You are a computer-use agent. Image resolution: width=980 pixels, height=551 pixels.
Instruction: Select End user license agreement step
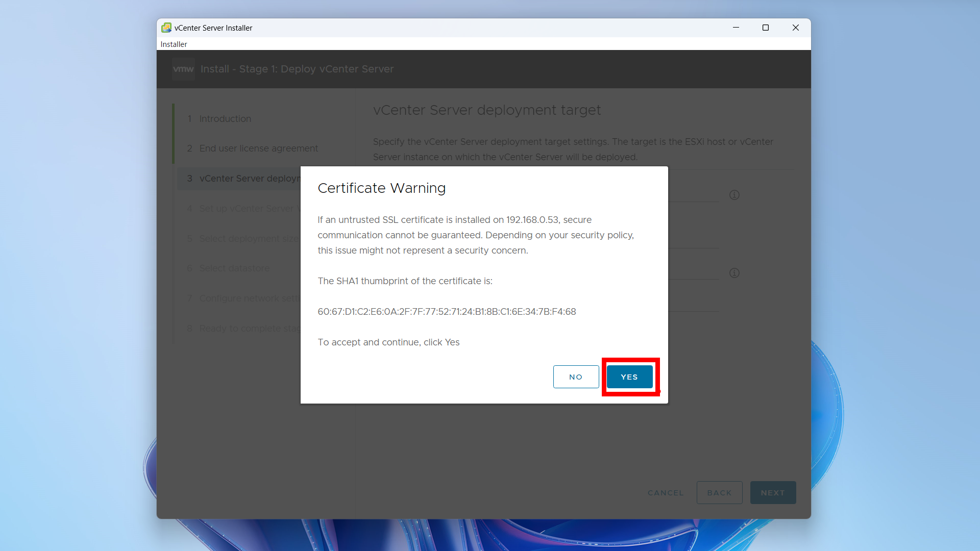click(258, 148)
